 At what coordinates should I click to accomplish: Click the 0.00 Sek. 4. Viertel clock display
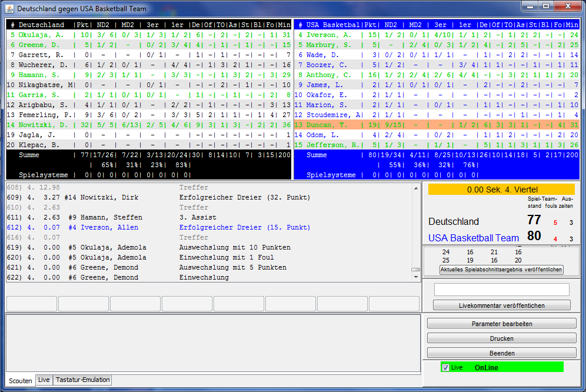pos(501,190)
